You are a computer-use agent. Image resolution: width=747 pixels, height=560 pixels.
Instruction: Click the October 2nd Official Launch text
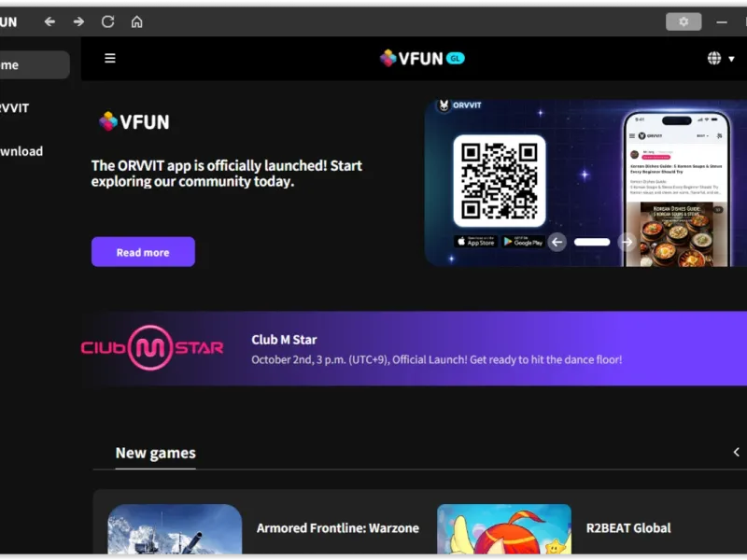pos(436,359)
